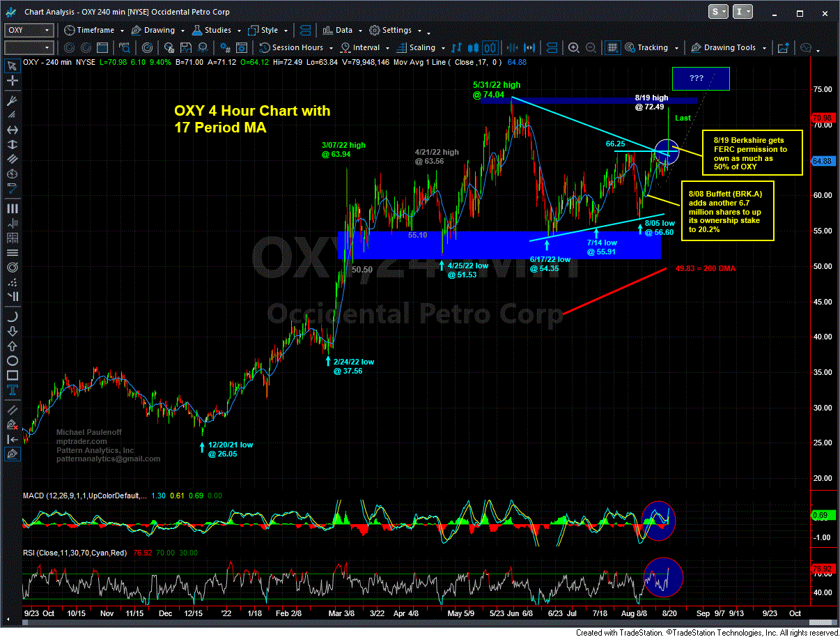Click the zoom in magnifier icon
The height and width of the screenshot is (637, 840).
click(574, 47)
